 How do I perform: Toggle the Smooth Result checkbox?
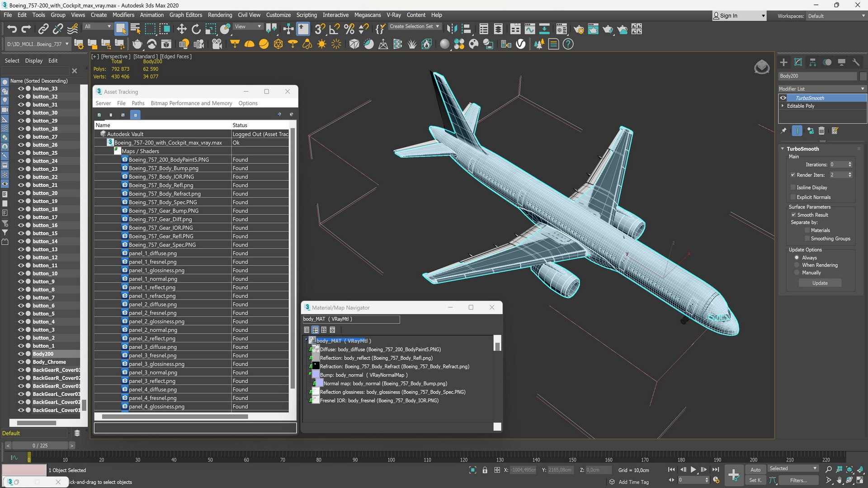[793, 215]
